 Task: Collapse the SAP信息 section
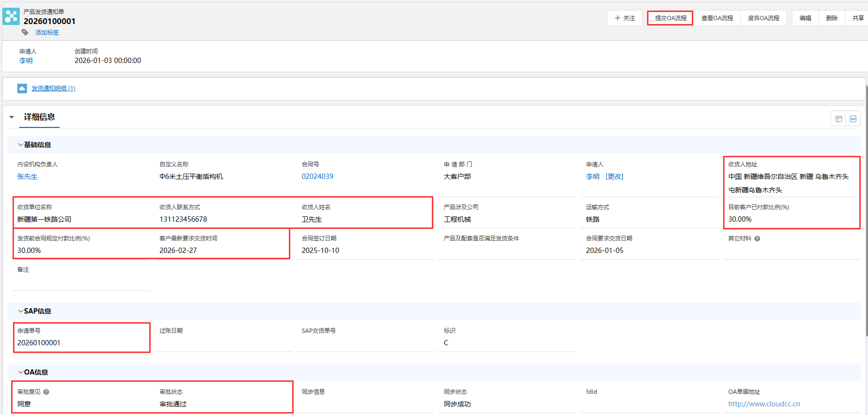(x=20, y=311)
